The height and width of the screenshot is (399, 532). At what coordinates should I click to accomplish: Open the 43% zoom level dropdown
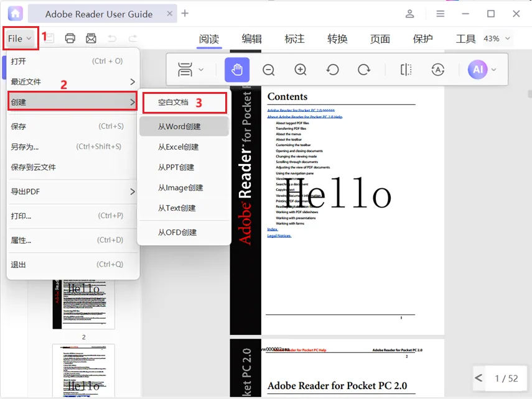point(497,39)
